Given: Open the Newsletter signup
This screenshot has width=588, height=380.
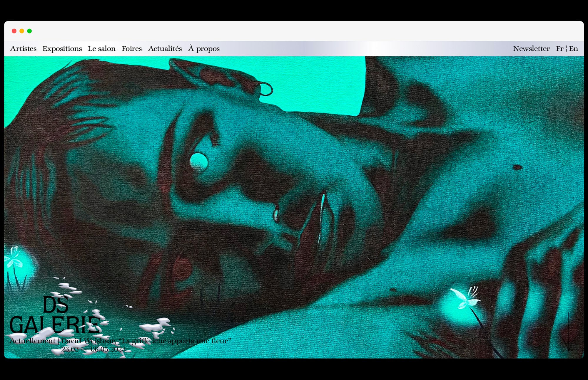Looking at the screenshot, I should tap(531, 49).
